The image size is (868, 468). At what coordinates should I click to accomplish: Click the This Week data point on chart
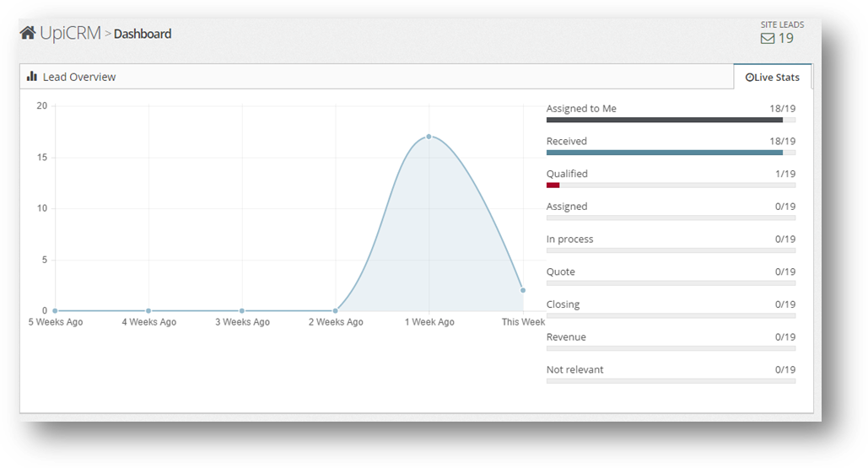(523, 290)
